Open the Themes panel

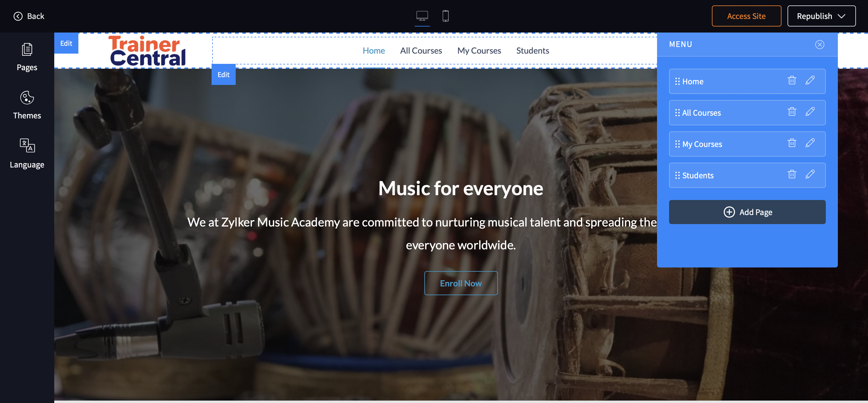[27, 105]
